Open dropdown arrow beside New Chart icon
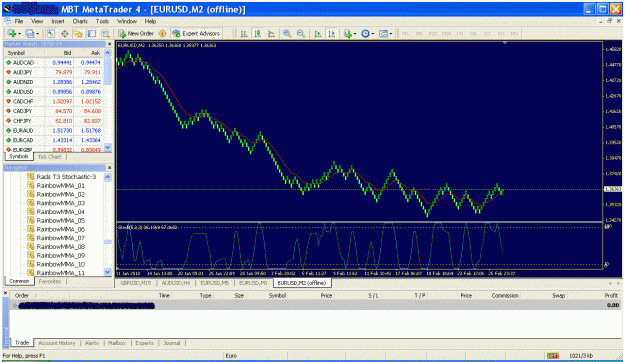This screenshot has height=362, width=625. [20, 34]
